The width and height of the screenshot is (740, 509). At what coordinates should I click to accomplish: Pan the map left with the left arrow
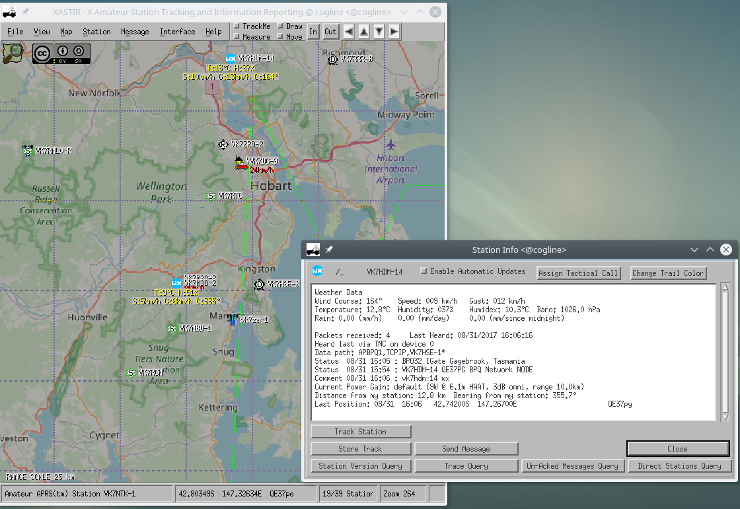point(349,32)
